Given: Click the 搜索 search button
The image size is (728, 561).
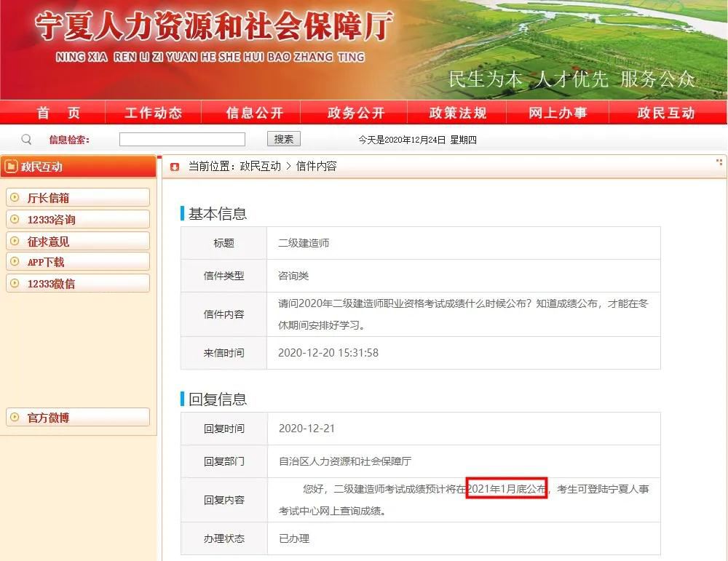Looking at the screenshot, I should [283, 138].
